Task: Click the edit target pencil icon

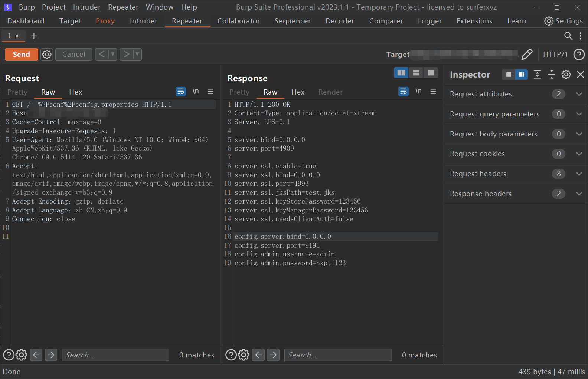Action: pyautogui.click(x=527, y=55)
